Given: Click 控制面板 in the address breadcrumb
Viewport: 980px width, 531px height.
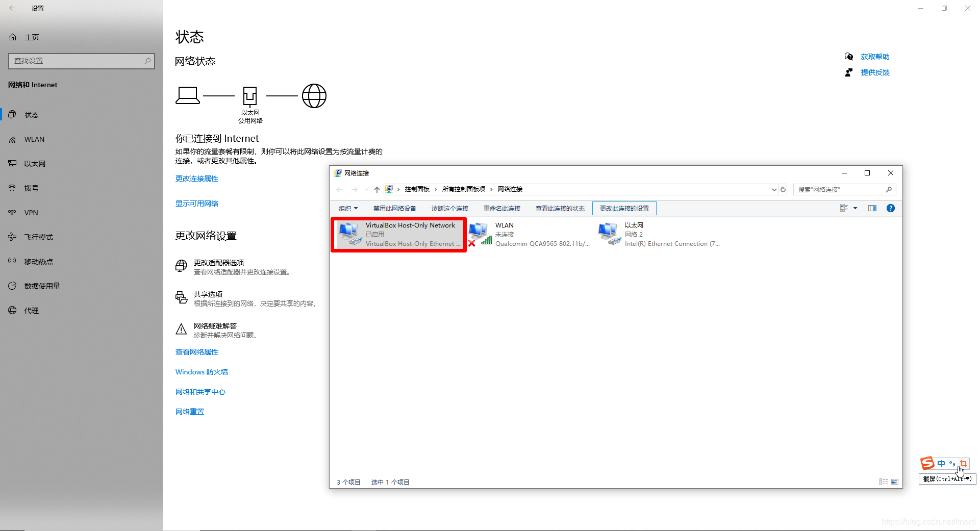Looking at the screenshot, I should click(417, 189).
